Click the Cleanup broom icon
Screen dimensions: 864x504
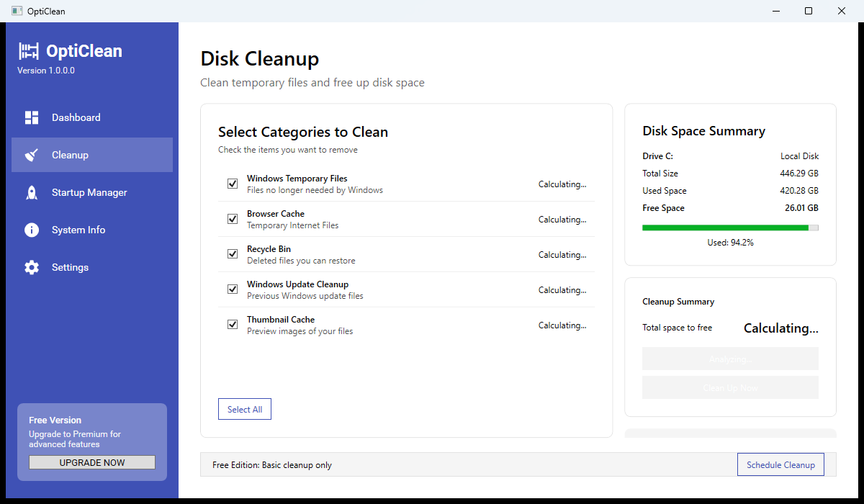(32, 155)
